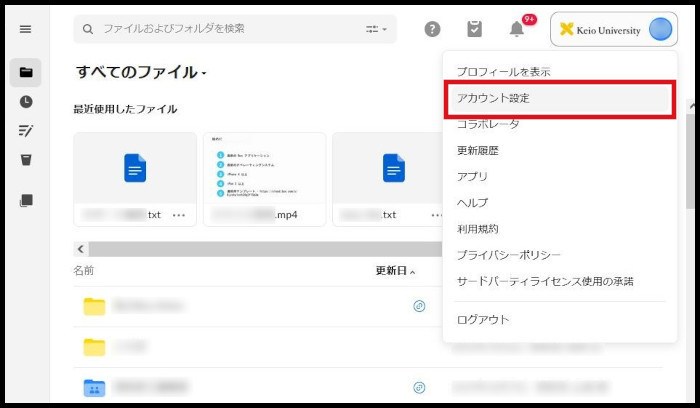This screenshot has height=408, width=700.
Task: Open the notifications bell icon
Action: tap(517, 29)
